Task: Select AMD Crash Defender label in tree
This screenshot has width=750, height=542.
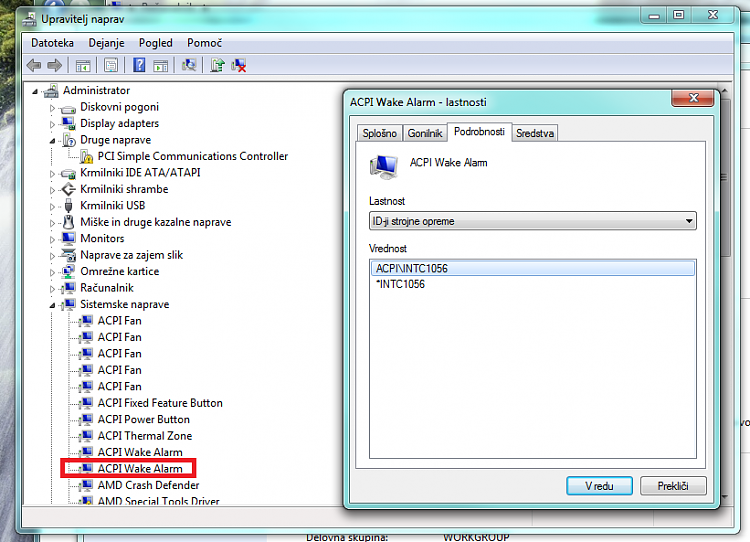Action: 148,485
